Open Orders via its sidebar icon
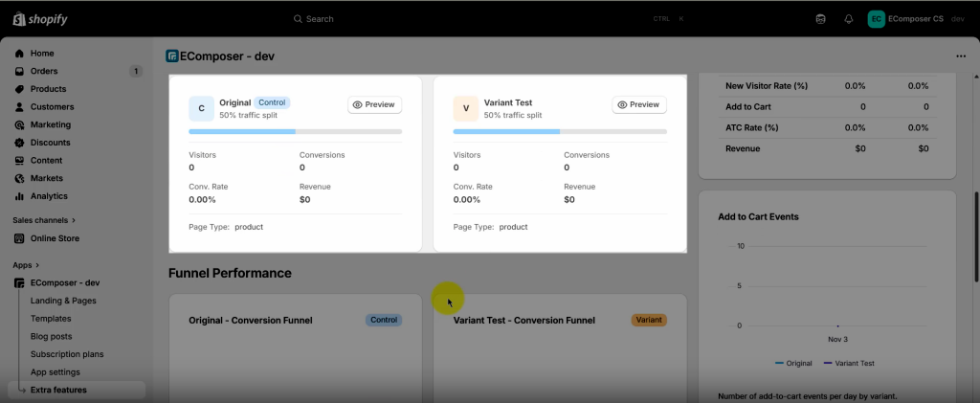Image resolution: width=980 pixels, height=403 pixels. [19, 72]
